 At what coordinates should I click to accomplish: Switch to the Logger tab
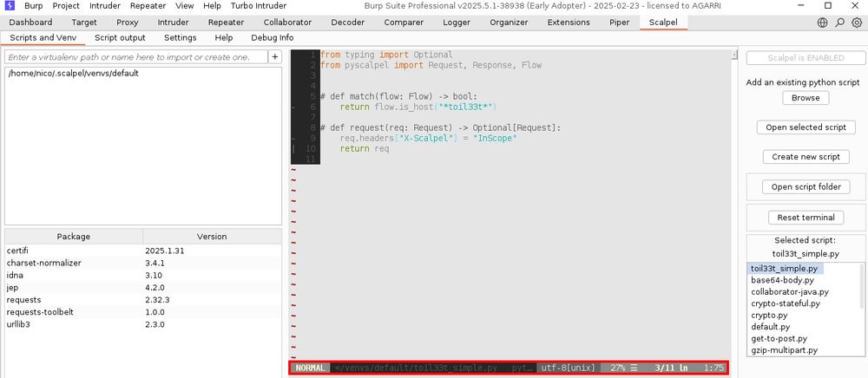click(x=457, y=23)
